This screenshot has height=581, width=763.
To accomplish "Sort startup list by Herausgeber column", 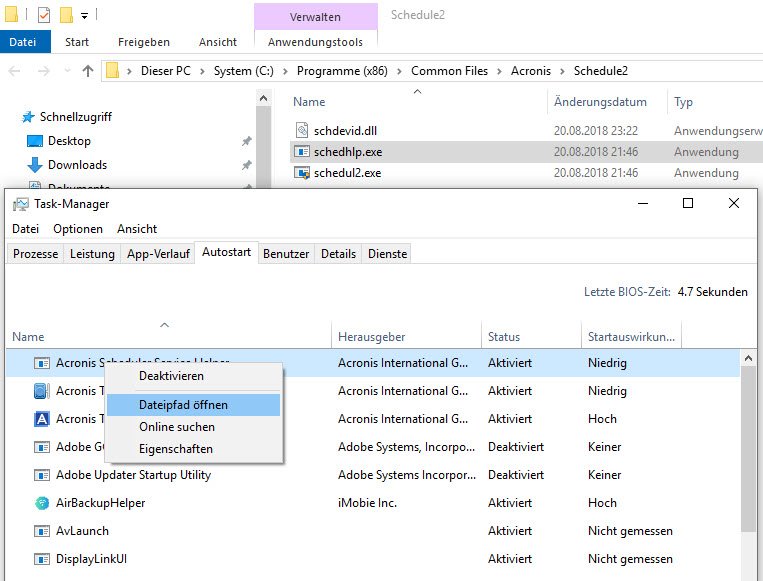I will tap(406, 336).
